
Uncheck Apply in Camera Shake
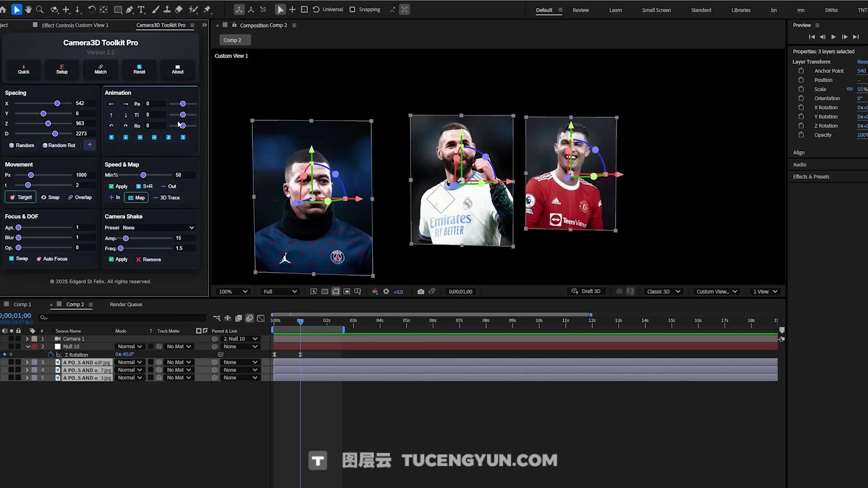click(111, 259)
